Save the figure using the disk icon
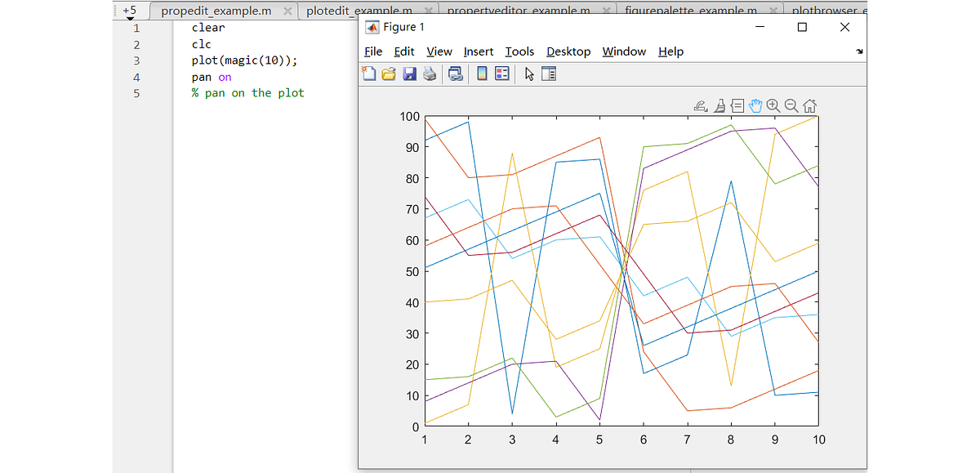 point(409,74)
